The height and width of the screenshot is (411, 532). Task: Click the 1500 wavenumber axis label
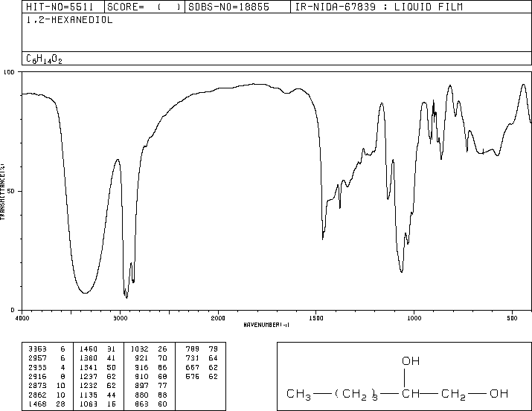point(316,318)
